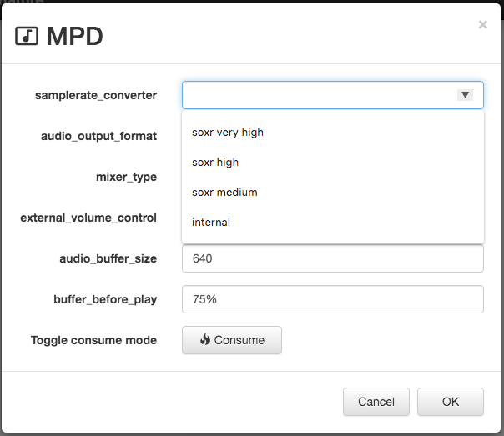Click the flame icon on Consume
Viewport: 504px width, 436px height.
click(x=205, y=339)
